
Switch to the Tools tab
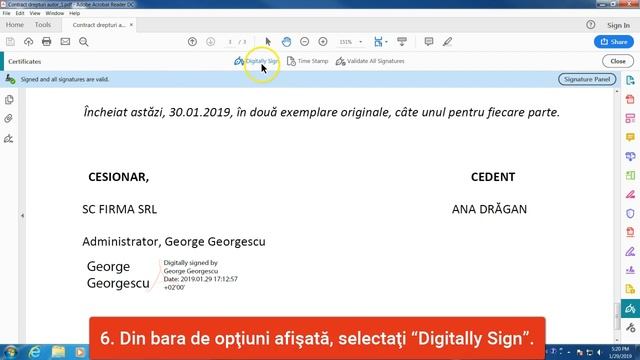click(x=43, y=25)
